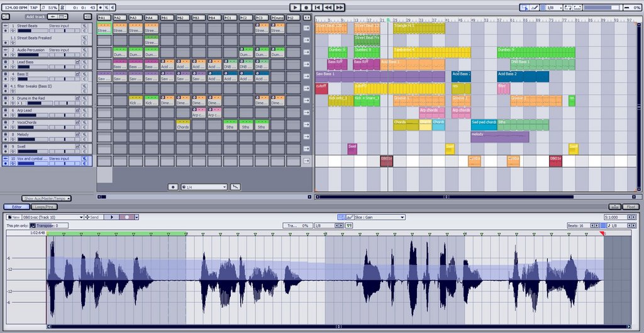
Task: Toggle Show Aux/Master/Tempo expander
Action: click(47, 199)
